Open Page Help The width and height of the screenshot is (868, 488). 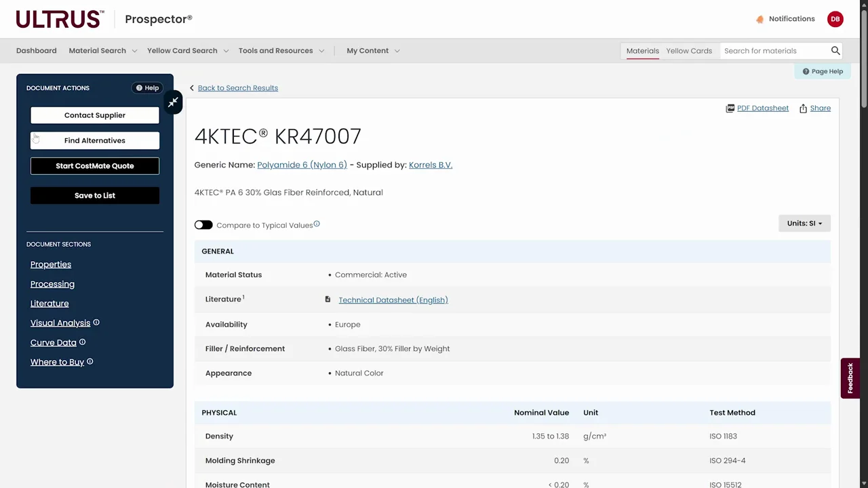tap(823, 71)
